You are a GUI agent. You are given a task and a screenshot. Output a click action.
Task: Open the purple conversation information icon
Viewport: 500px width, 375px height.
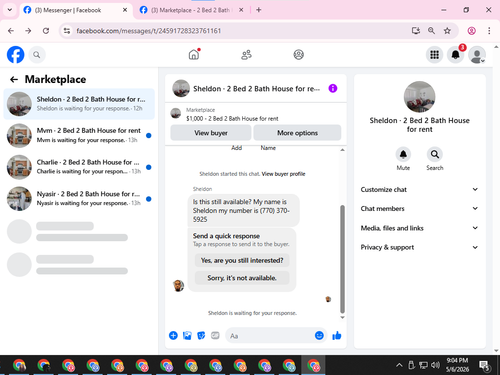coord(333,88)
